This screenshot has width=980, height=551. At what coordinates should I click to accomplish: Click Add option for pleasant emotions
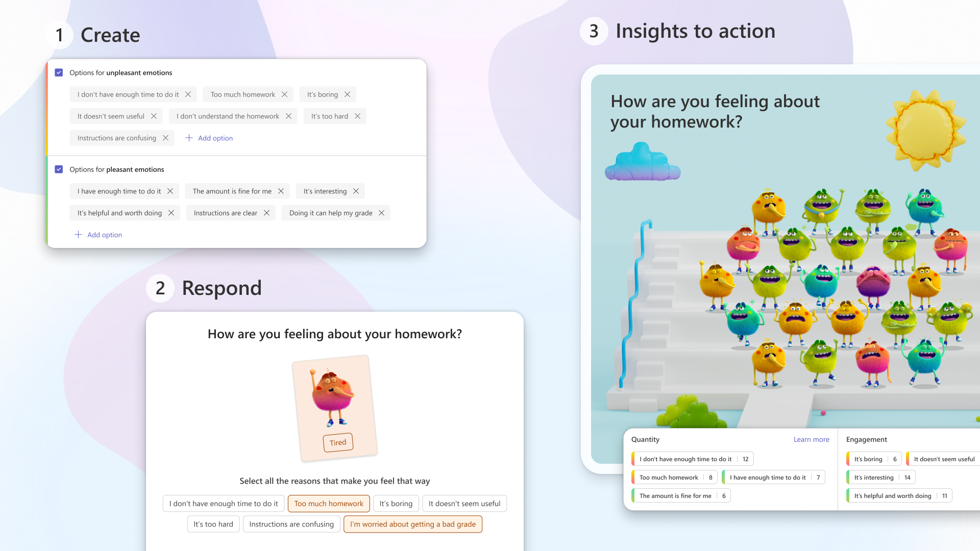[x=97, y=235]
